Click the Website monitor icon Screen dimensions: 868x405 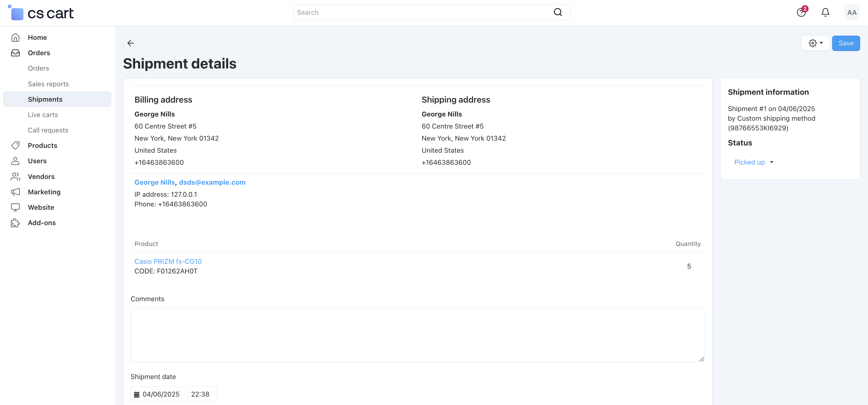(15, 207)
